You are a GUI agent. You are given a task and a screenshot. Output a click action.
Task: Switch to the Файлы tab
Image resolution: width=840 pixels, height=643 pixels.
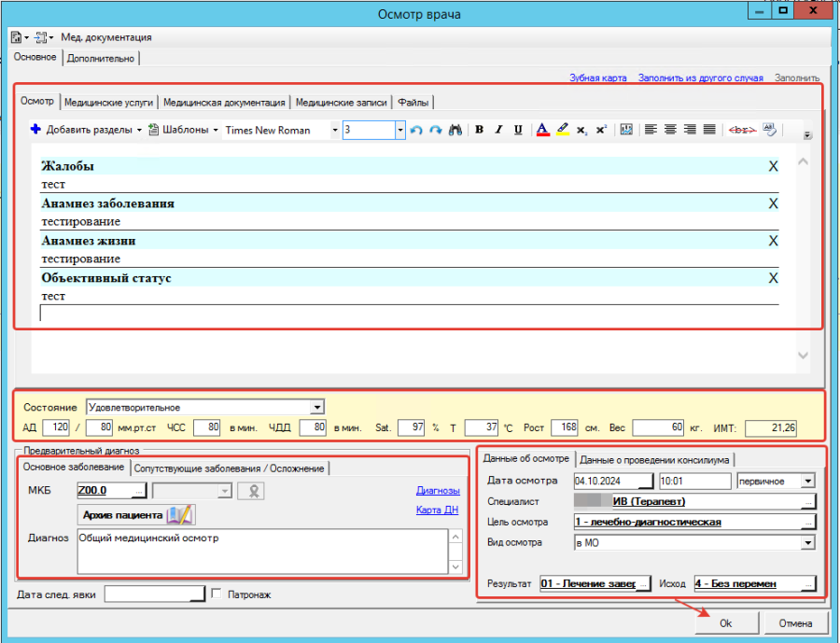(x=413, y=103)
